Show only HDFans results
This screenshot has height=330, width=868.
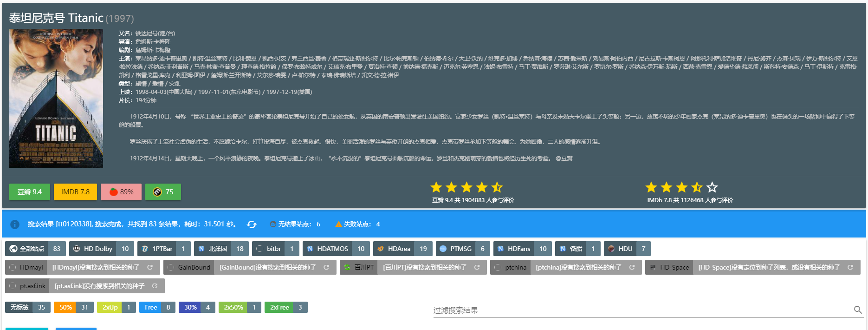(x=523, y=249)
